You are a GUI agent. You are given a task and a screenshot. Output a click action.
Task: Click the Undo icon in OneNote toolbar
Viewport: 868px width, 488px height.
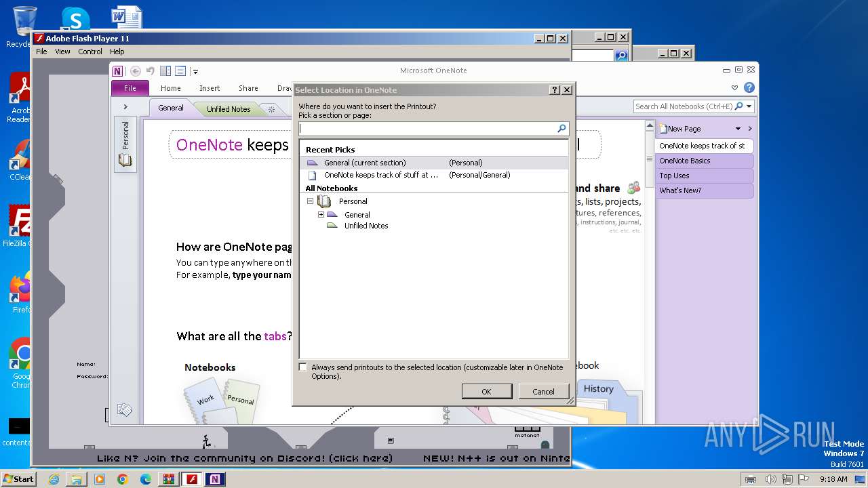click(151, 70)
